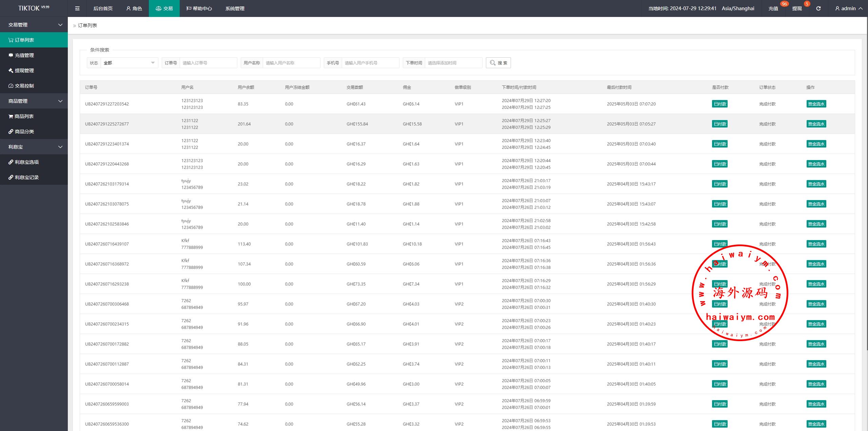
Task: Open 充值 notifications with badge 96
Action: click(x=773, y=8)
